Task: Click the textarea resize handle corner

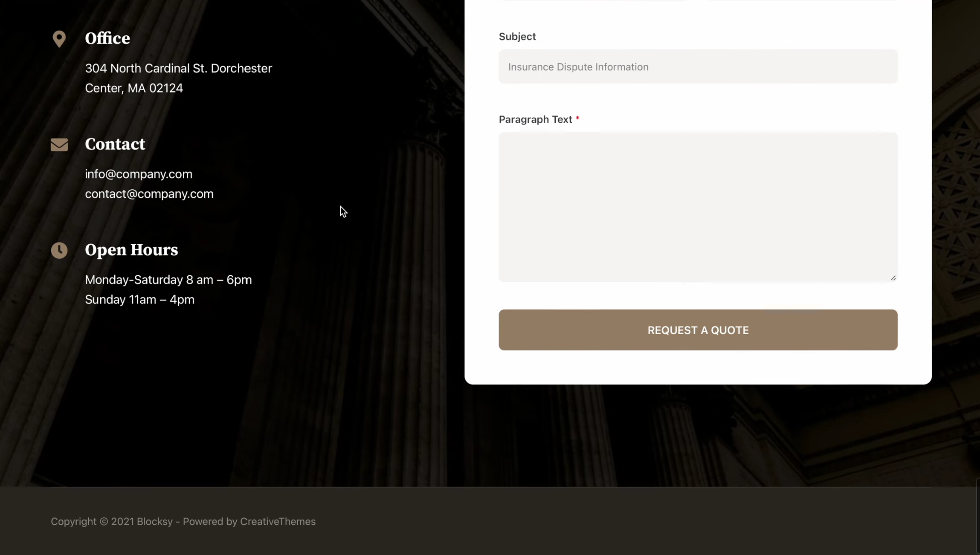Action: 893,278
